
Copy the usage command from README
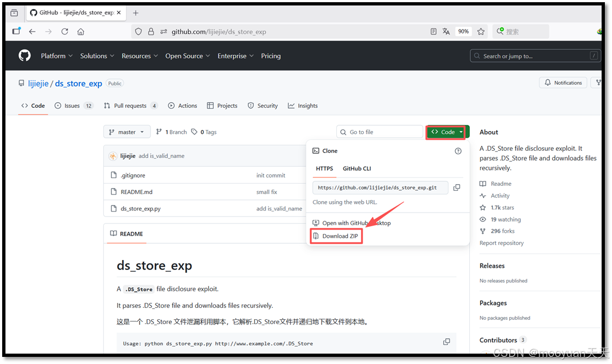446,341
